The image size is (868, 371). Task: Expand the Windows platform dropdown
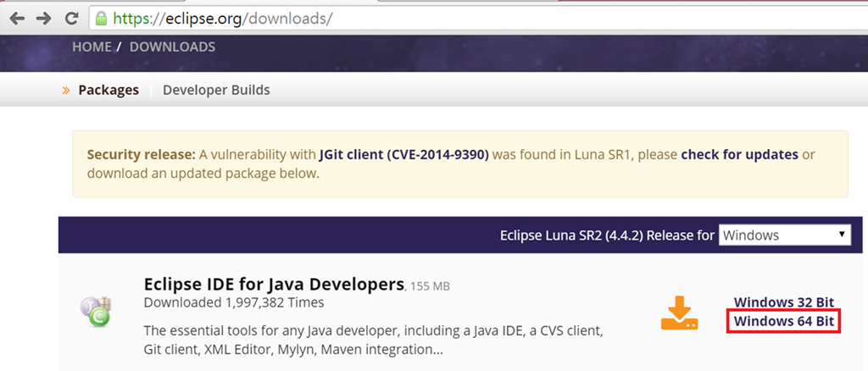point(784,235)
